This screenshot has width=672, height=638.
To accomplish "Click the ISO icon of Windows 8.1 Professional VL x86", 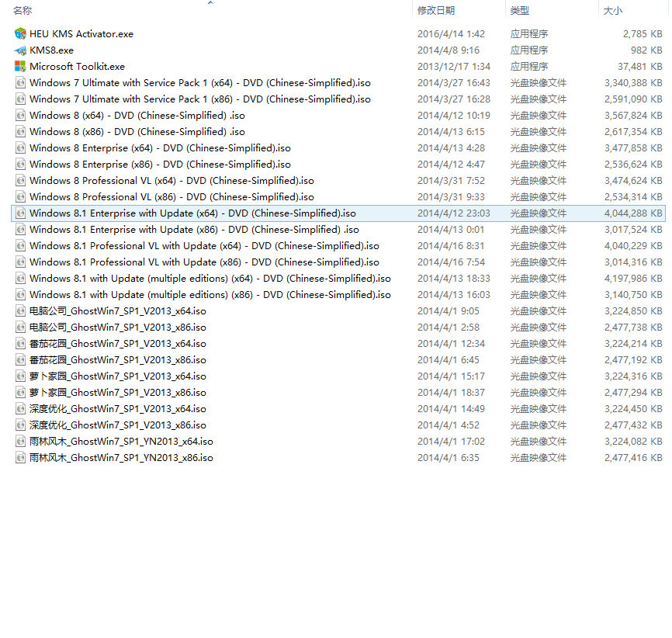I will (20, 262).
